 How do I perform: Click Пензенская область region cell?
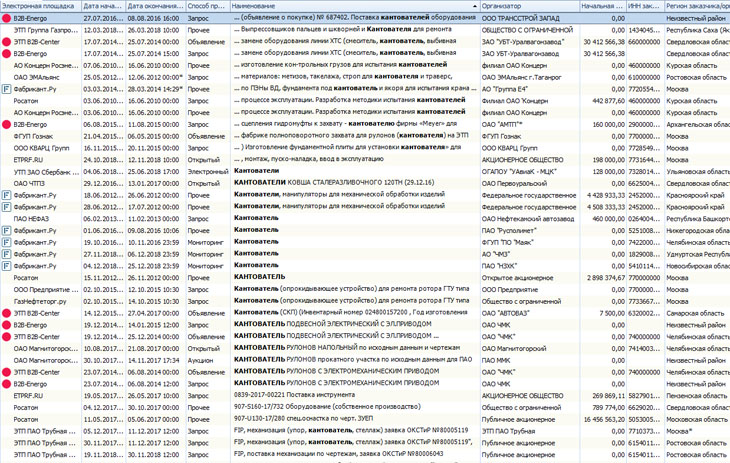pyautogui.click(x=697, y=395)
